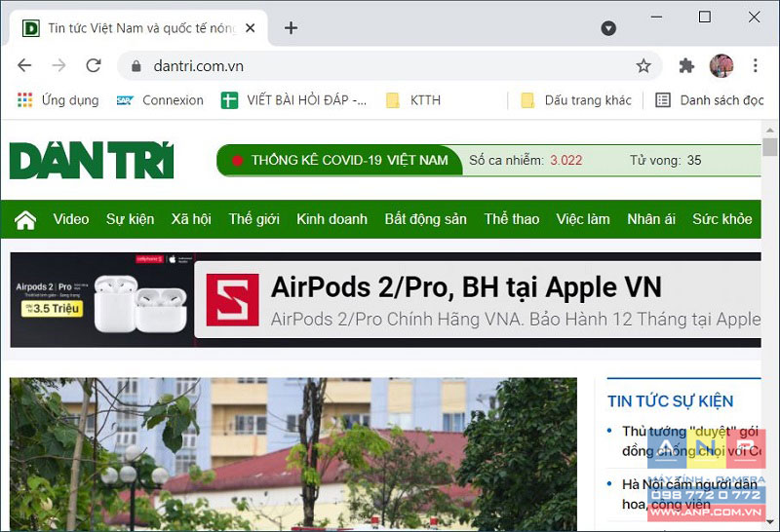
Task: Click the page scrollbar up arrow
Action: click(770, 130)
